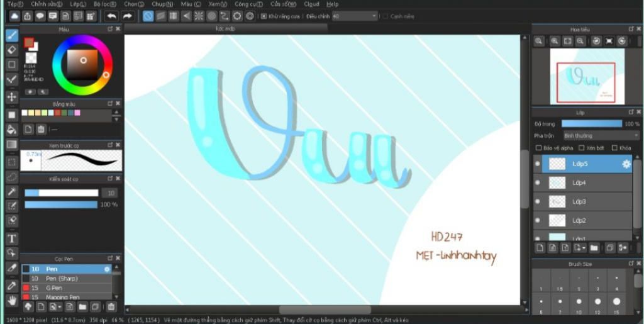Activate the Lasso selection tool
The width and height of the screenshot is (644, 324).
12,177
